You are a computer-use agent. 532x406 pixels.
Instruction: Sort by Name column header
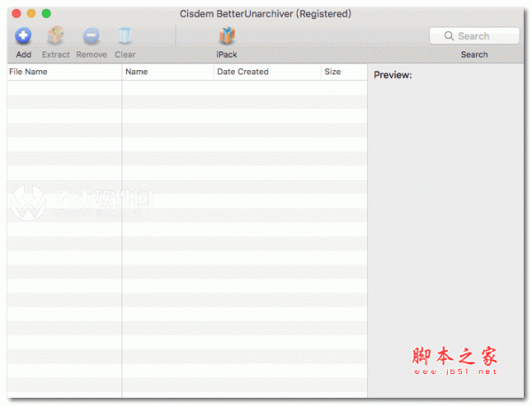[x=168, y=72]
